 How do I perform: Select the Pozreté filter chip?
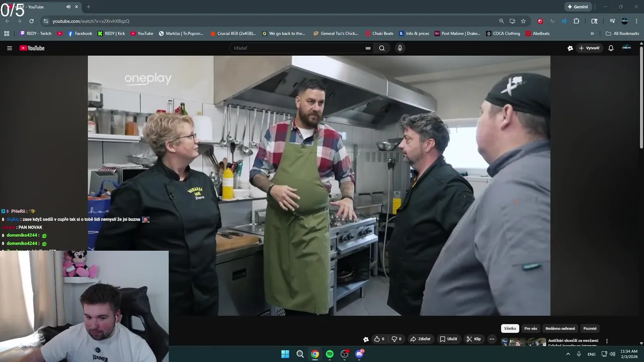pos(590,328)
